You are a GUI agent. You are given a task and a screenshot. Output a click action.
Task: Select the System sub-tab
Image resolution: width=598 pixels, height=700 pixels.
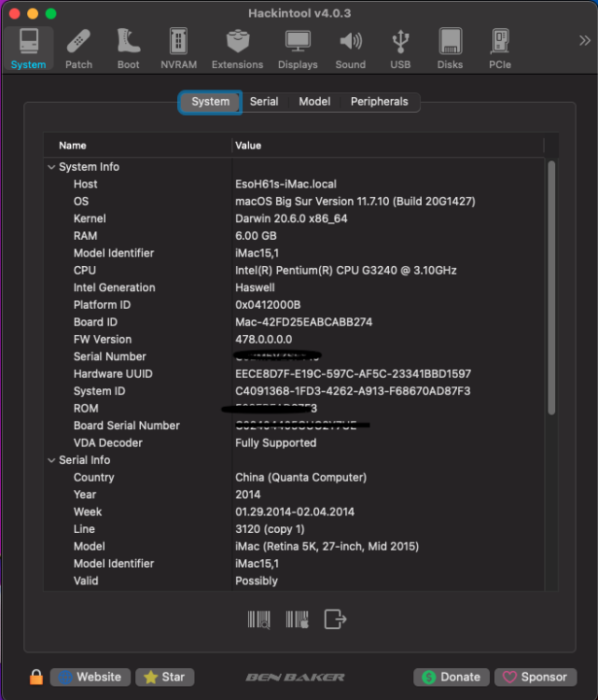[x=210, y=102]
